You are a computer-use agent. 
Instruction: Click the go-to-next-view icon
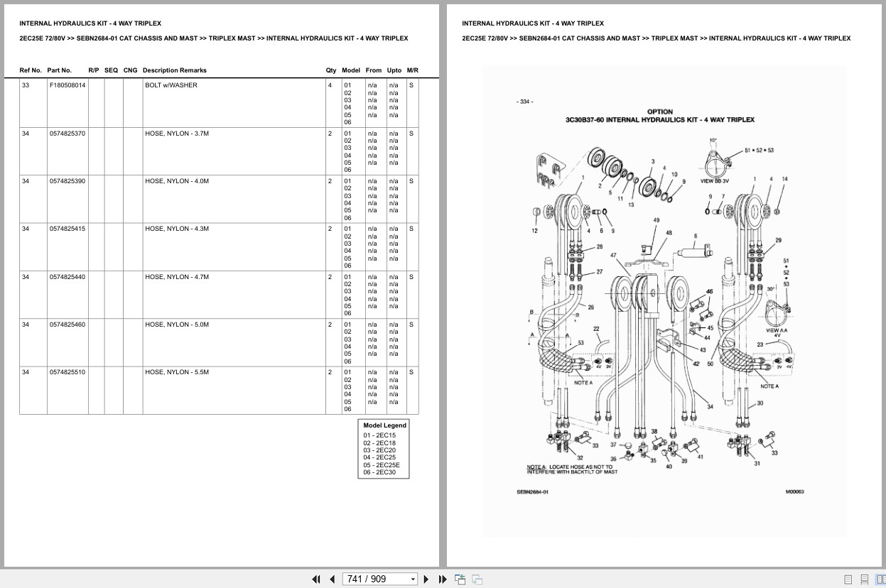coord(477,579)
